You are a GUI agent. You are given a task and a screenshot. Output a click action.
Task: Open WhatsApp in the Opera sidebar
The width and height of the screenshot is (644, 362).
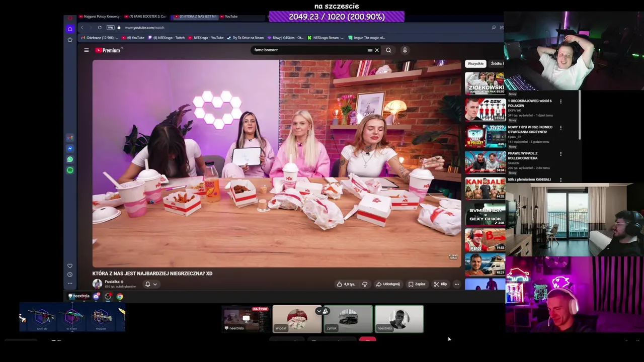(x=70, y=159)
